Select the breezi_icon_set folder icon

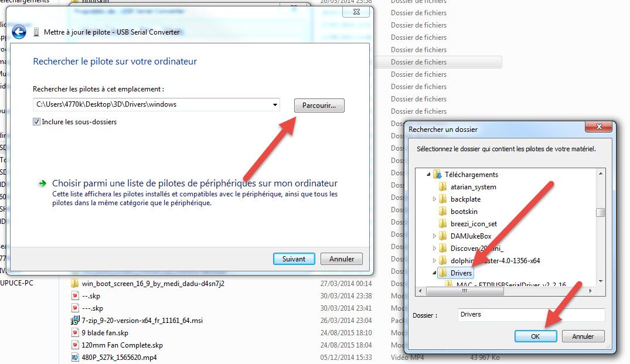click(443, 224)
